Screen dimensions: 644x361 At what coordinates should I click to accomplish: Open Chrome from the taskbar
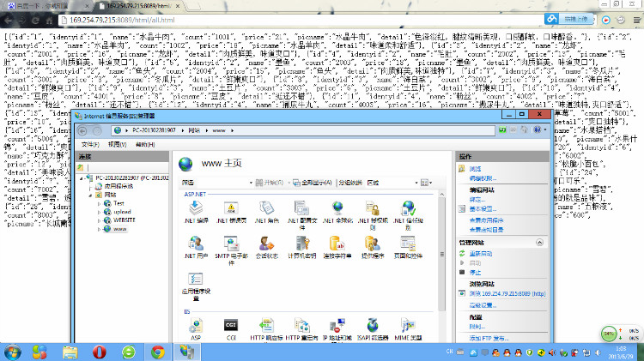[x=158, y=352]
